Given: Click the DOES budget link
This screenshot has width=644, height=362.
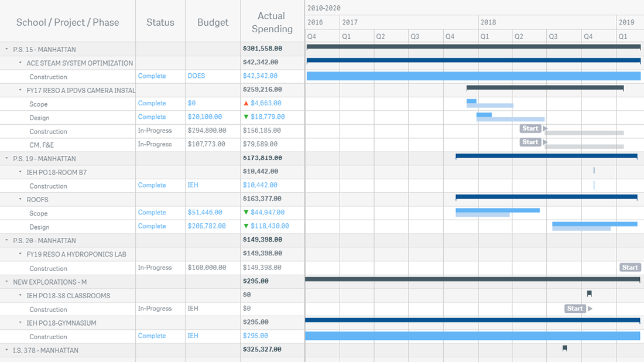Looking at the screenshot, I should (196, 76).
